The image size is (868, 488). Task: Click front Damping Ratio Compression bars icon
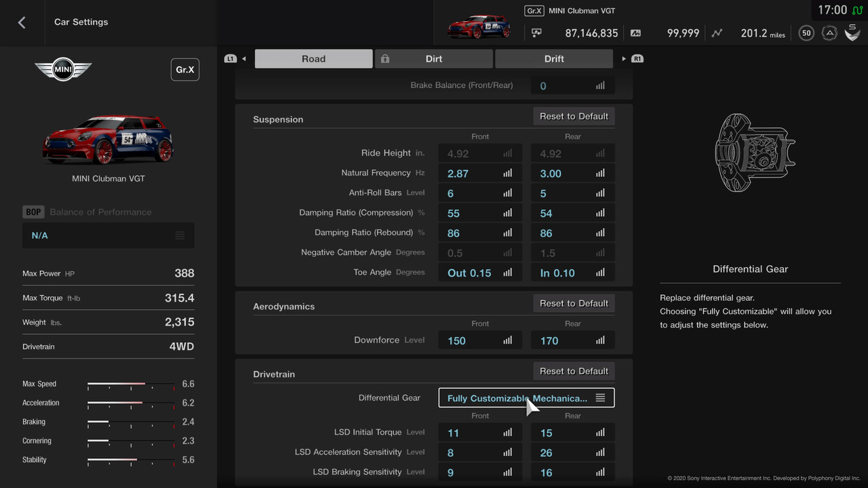point(508,213)
